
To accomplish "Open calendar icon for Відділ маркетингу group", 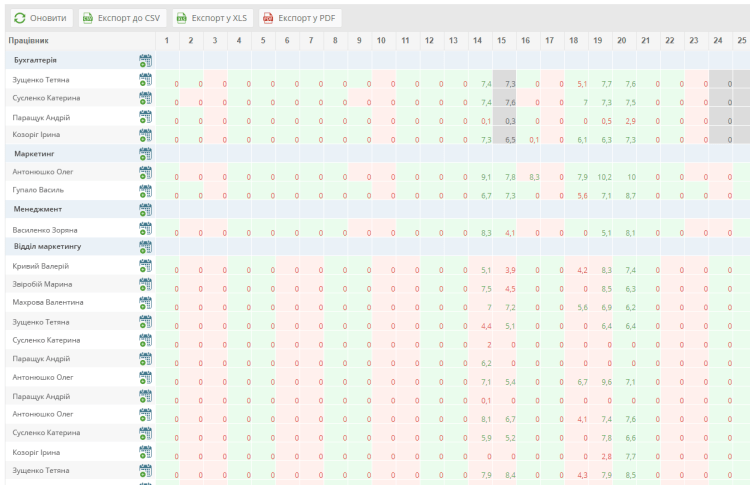I will click(x=145, y=246).
